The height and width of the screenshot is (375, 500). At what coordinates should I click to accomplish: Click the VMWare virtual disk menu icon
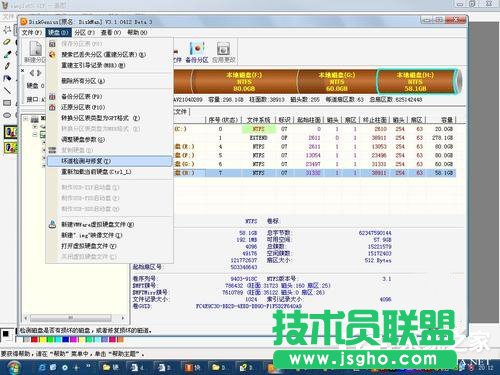click(x=52, y=224)
